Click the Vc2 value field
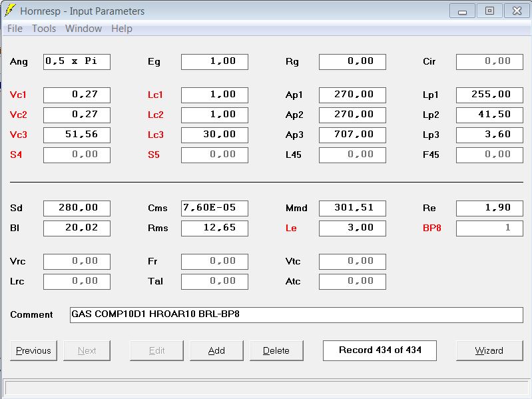The image size is (532, 399). pos(77,115)
